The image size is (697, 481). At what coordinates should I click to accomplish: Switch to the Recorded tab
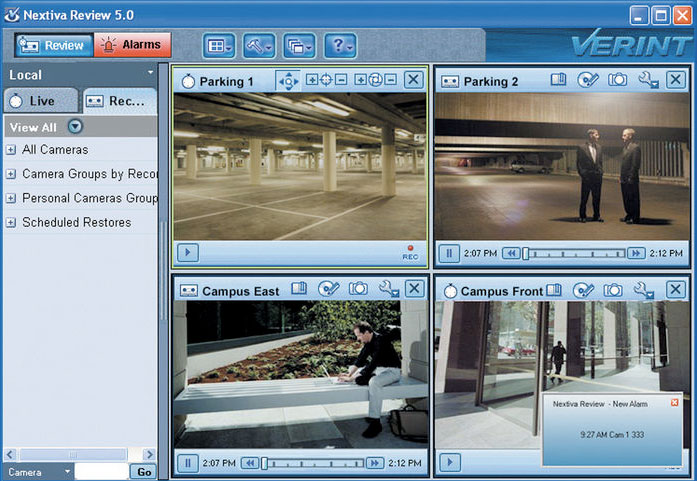(119, 101)
